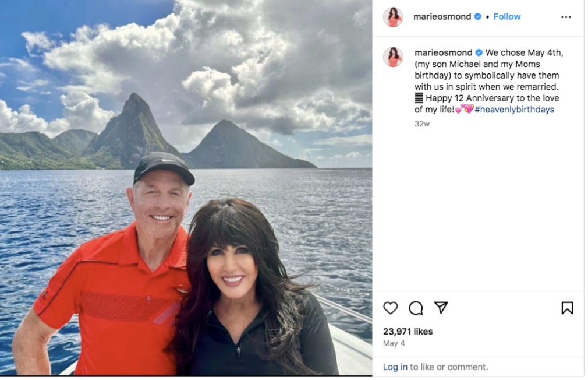
Task: Open marieosmond username in caption
Action: [x=443, y=52]
